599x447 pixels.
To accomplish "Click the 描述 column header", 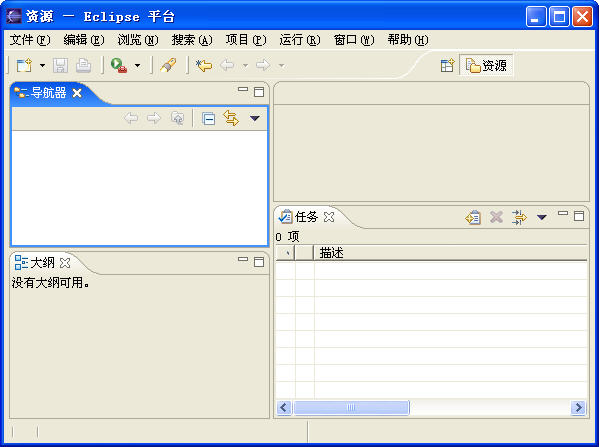I will tap(450, 253).
